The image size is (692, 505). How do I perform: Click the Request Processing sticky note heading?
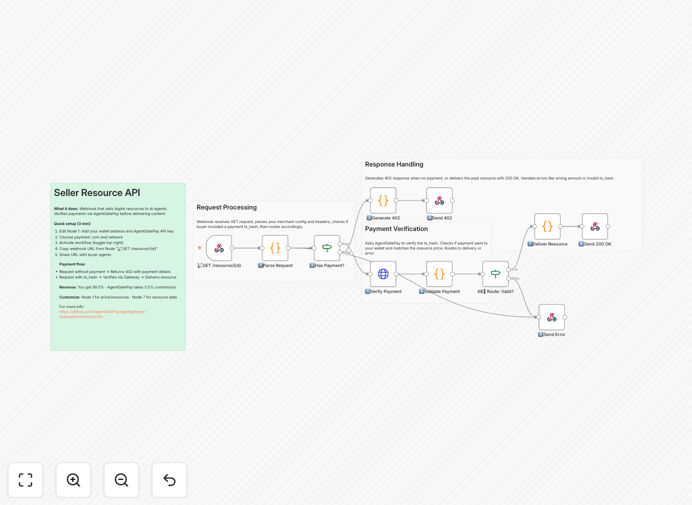coord(226,207)
